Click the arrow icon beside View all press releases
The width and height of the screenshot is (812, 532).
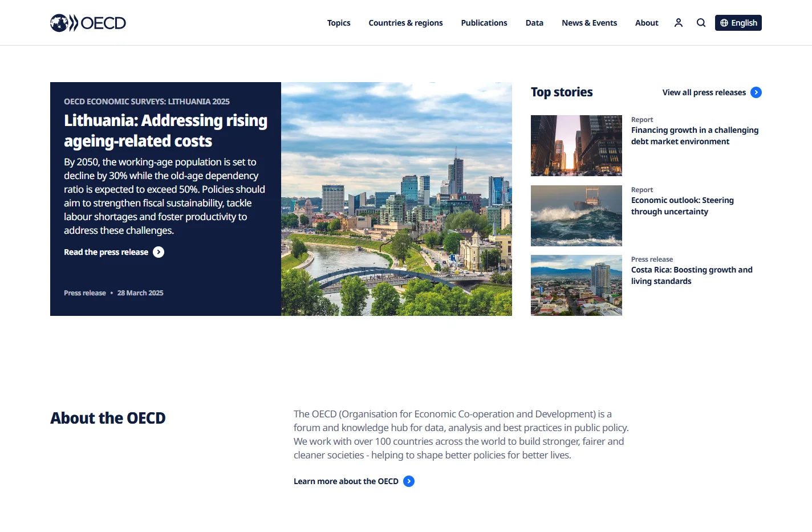click(756, 92)
